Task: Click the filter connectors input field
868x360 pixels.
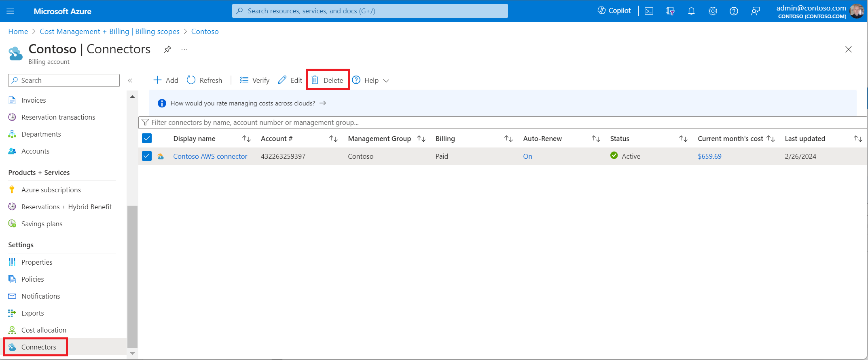Action: (x=502, y=122)
